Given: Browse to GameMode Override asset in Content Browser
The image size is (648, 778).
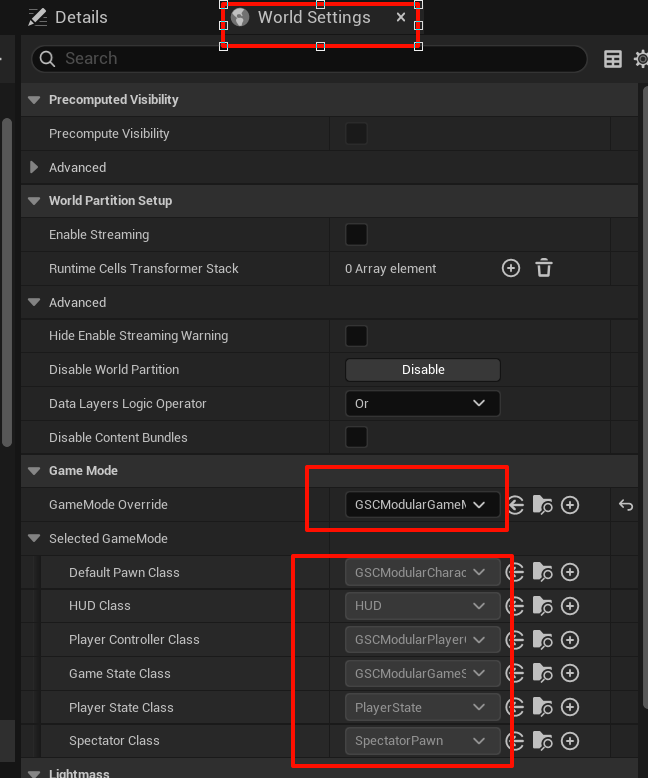Looking at the screenshot, I should pos(542,505).
